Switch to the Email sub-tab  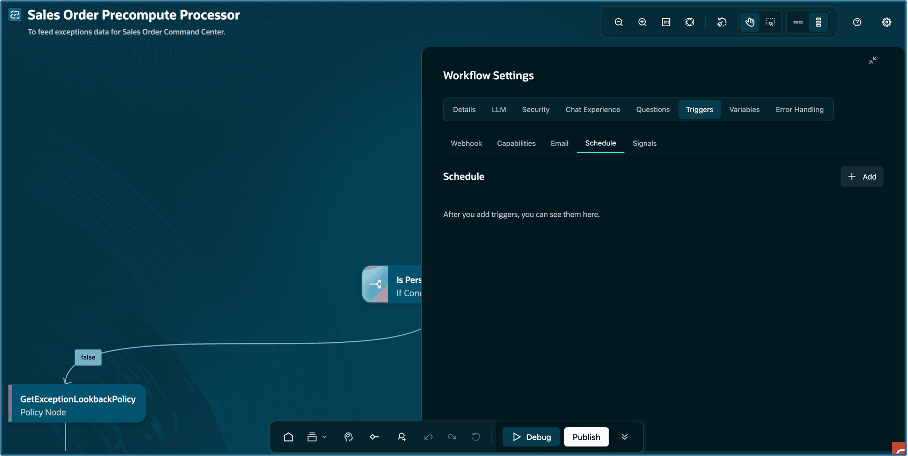click(x=559, y=143)
